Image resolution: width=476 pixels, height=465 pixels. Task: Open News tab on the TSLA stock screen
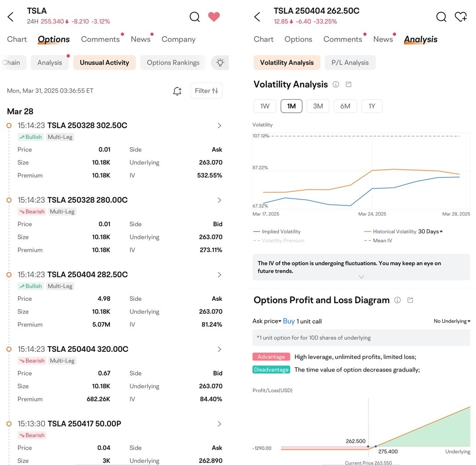point(141,39)
